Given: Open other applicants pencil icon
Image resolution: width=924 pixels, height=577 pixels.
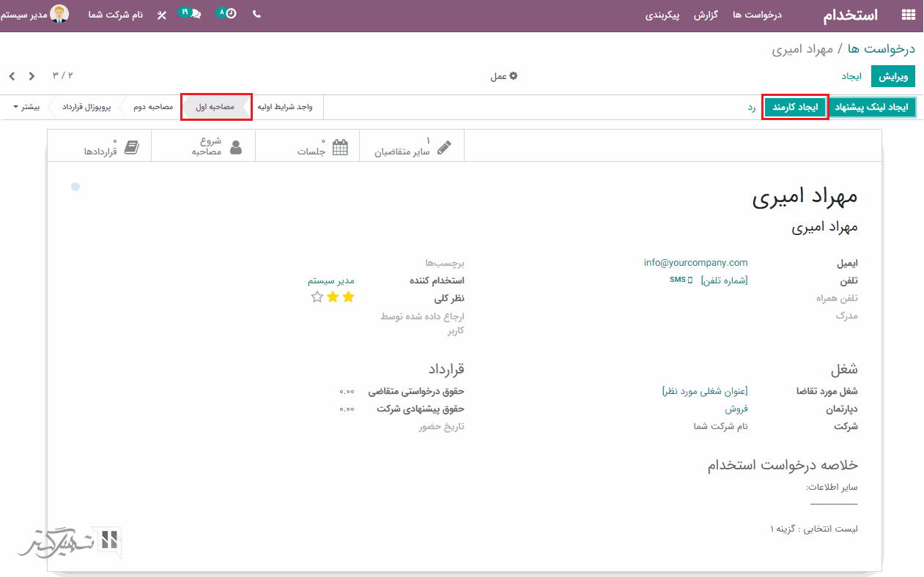Looking at the screenshot, I should pos(444,147).
